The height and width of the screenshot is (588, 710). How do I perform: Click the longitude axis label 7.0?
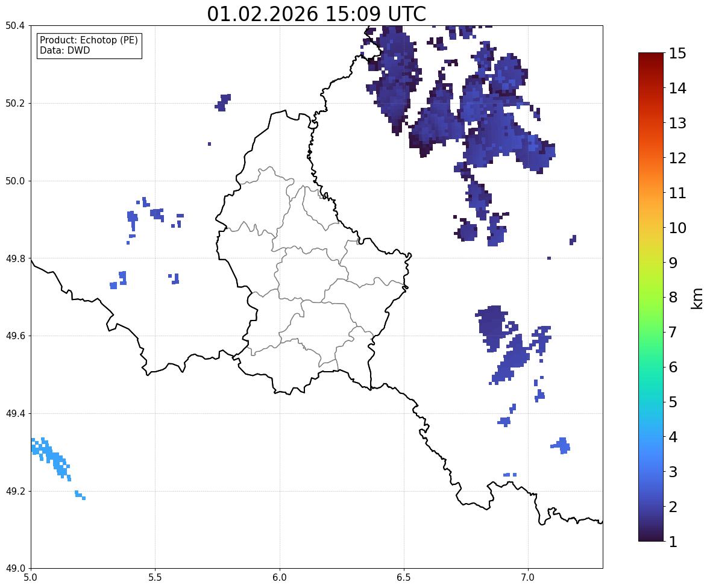528,578
